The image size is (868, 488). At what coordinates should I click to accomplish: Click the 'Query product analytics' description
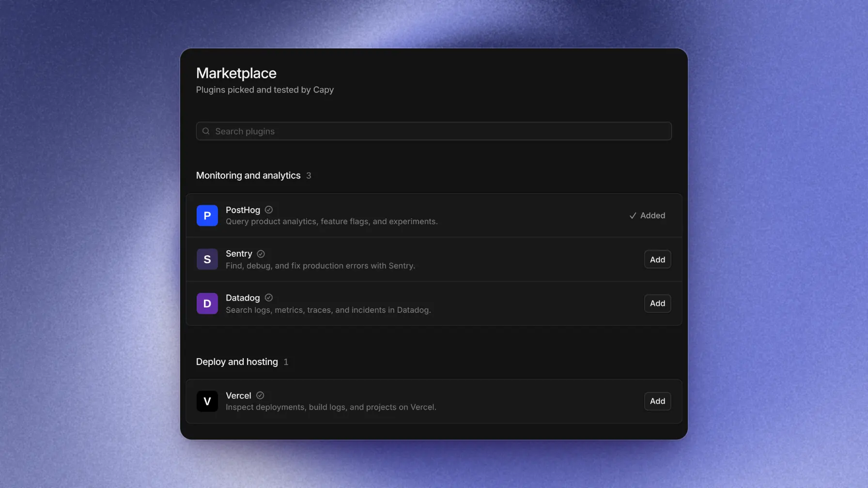[332, 222]
